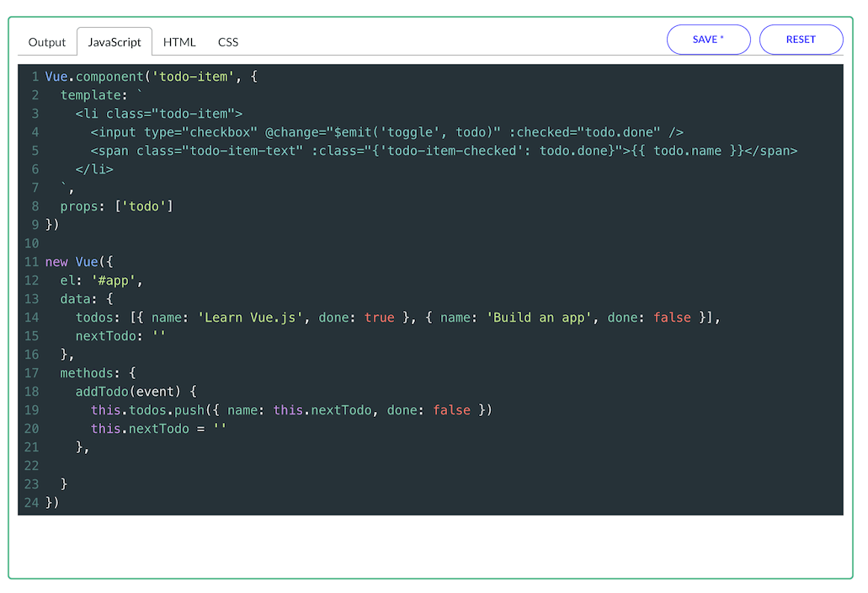Click the span todo-item-text code line

coord(444,151)
